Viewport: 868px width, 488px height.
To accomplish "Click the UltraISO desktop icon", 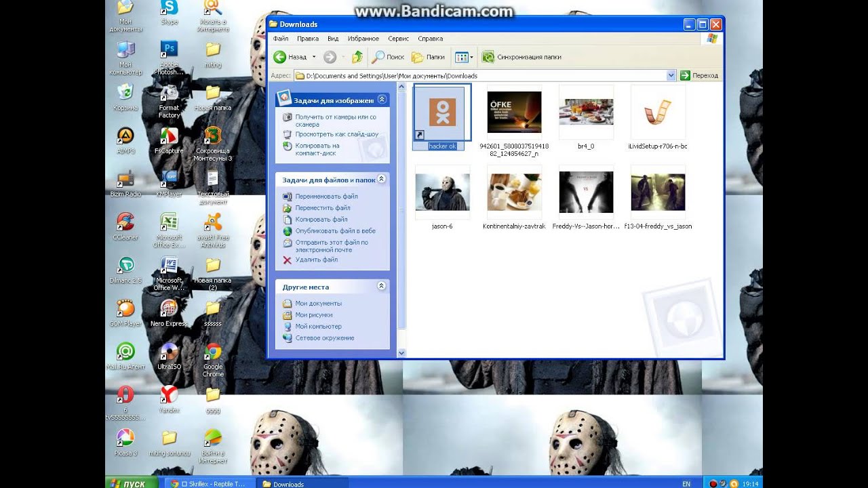I will (169, 357).
